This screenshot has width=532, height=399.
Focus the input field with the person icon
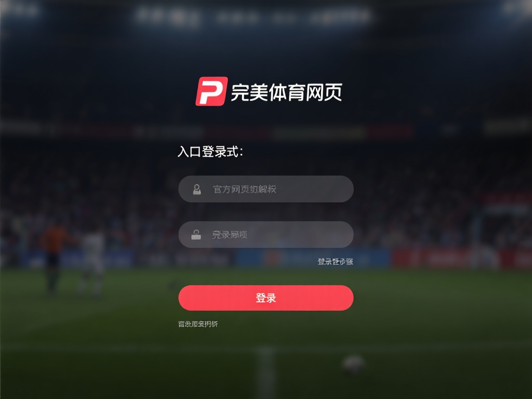pyautogui.click(x=266, y=189)
